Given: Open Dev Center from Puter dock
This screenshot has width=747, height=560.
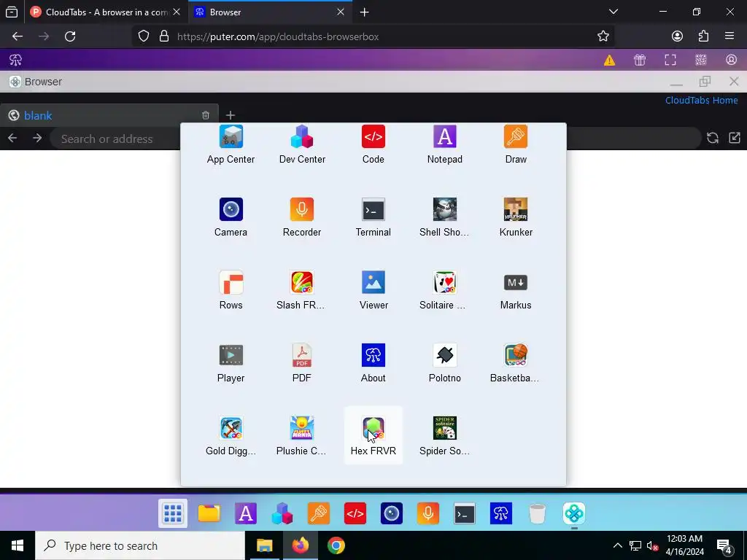Looking at the screenshot, I should coord(282,513).
